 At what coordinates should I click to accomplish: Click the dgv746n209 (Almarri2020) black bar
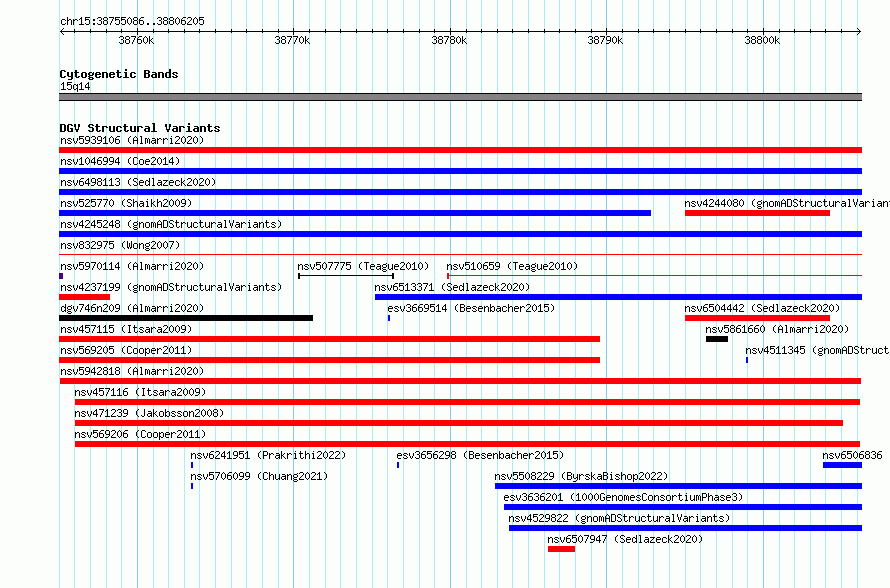click(x=186, y=318)
